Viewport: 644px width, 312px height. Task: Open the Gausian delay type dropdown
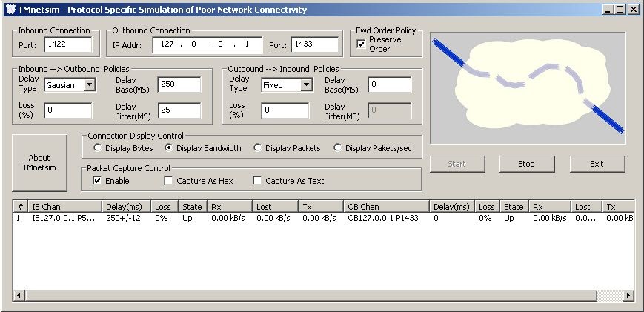pos(90,85)
